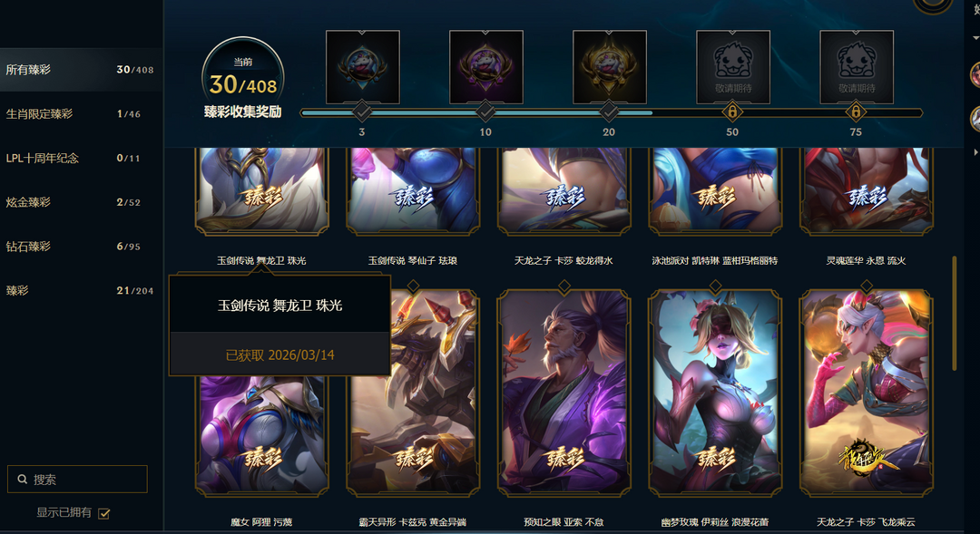Click the chroma list vertical scrollbar
The height and width of the screenshot is (534, 980).
[955, 313]
